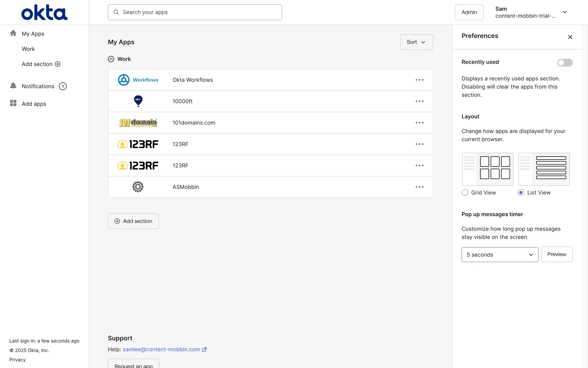Click the 101domains.com logo
The image size is (588, 368).
point(138,123)
